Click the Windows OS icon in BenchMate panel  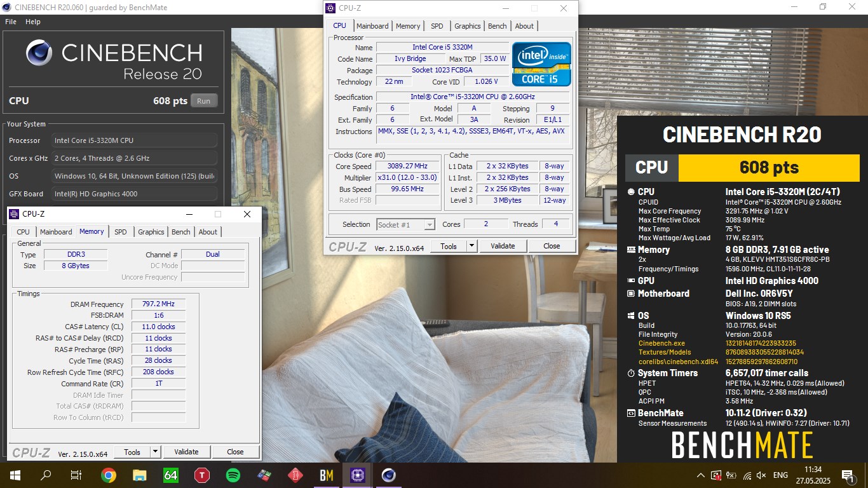[x=630, y=316]
